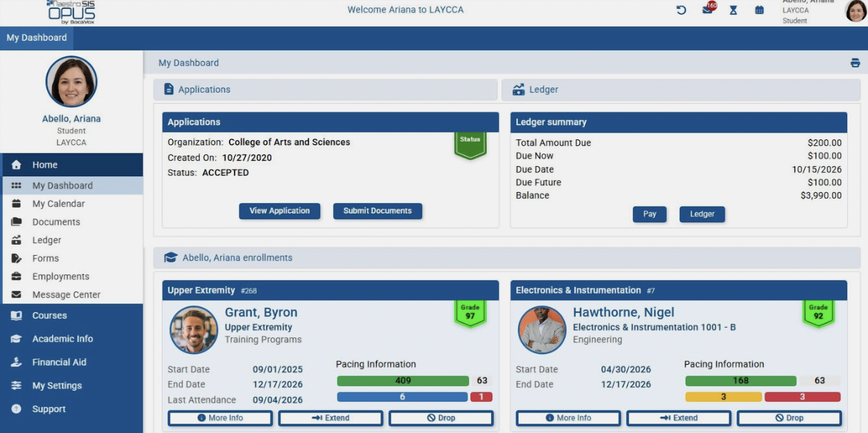Click the Academic Info graduation cap icon
The width and height of the screenshot is (868, 433).
16,339
